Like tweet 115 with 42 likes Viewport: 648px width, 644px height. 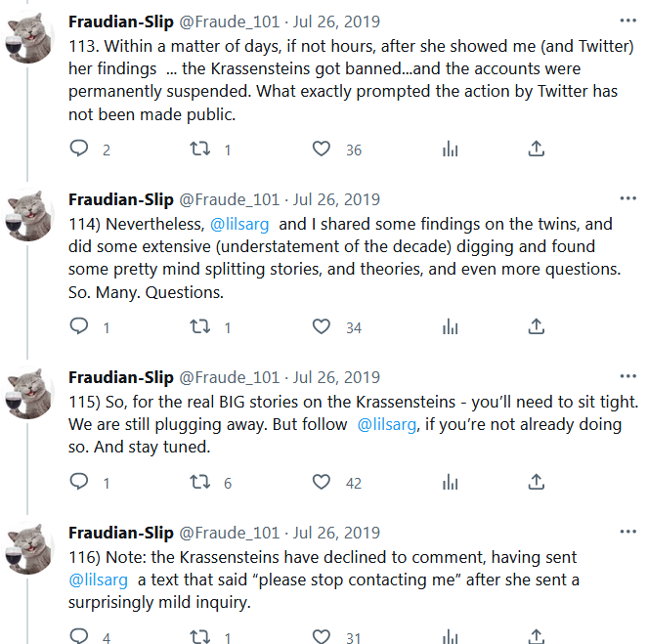point(321,483)
